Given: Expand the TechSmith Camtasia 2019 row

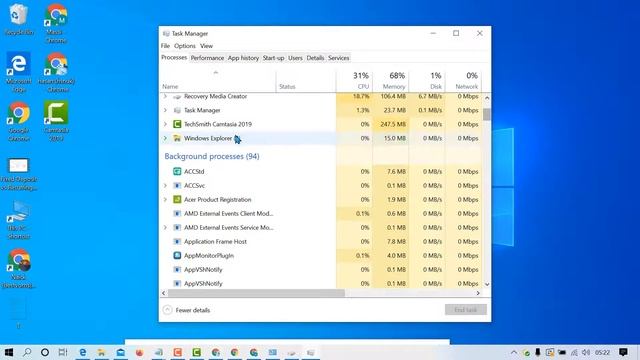Looking at the screenshot, I should [165, 124].
